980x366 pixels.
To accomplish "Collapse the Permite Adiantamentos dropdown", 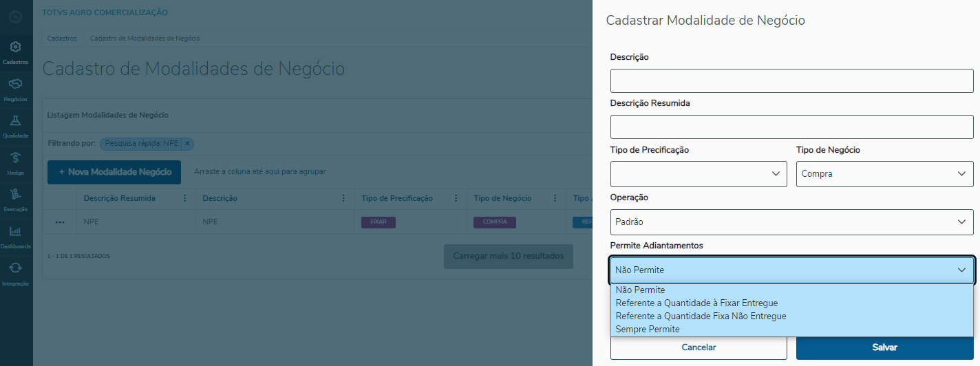I will coord(792,270).
